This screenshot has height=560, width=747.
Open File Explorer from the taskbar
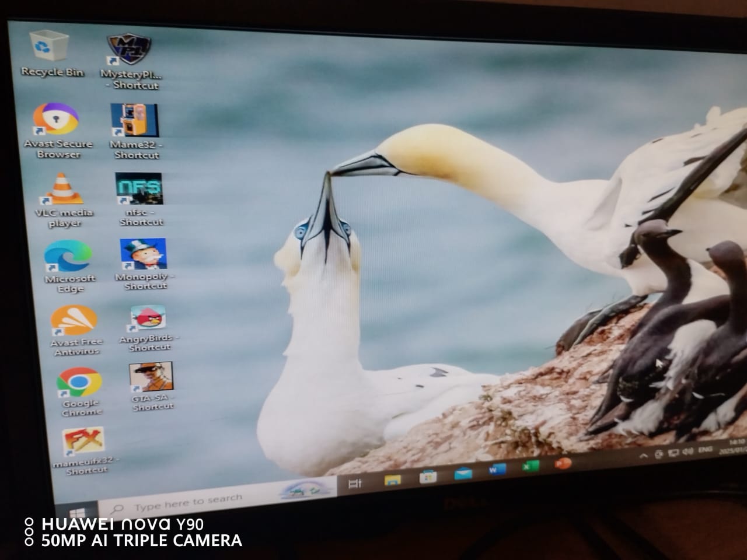393,480
